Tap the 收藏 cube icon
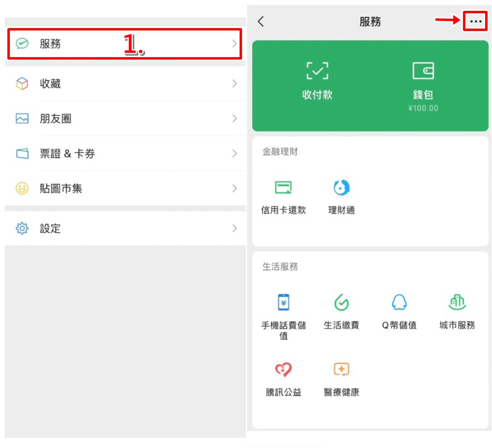Viewport: 492px width, 448px height. point(22,84)
